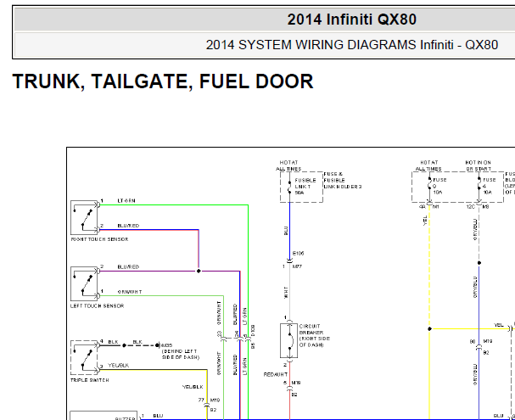Click the 'TRUNK, TAILGATE, FUEL DOOR' section heading

click(x=163, y=81)
